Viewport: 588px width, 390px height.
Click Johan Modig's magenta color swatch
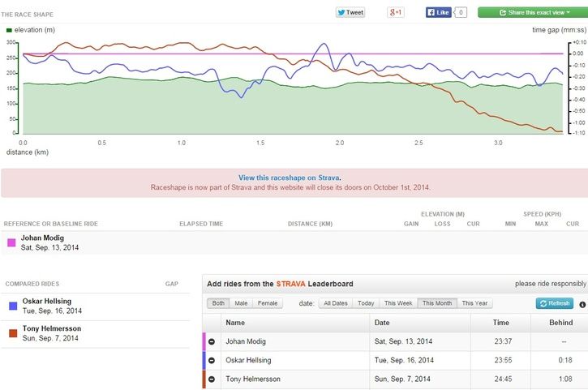pos(11,242)
